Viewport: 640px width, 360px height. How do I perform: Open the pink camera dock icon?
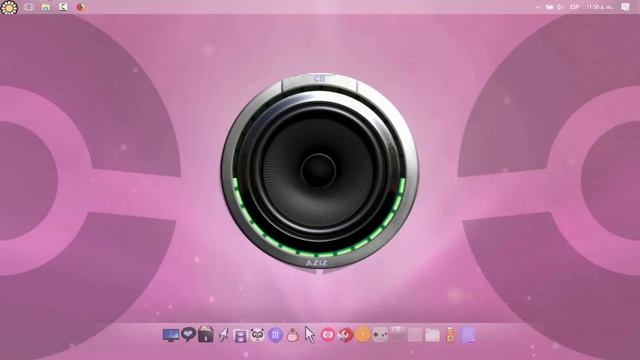327,335
